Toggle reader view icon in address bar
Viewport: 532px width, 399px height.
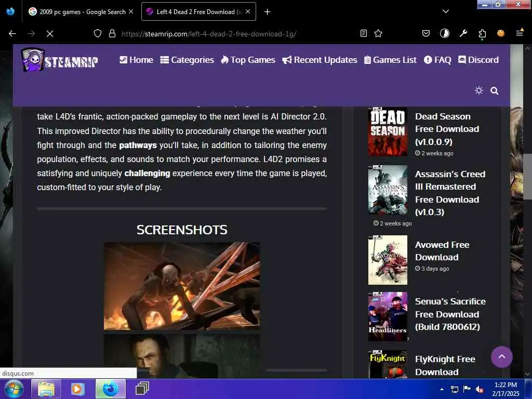363,33
